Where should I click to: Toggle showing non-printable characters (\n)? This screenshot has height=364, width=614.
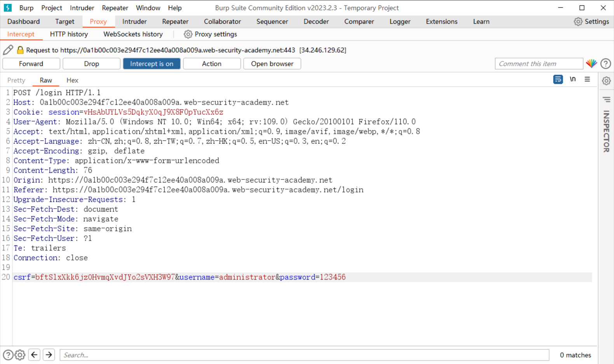(572, 79)
